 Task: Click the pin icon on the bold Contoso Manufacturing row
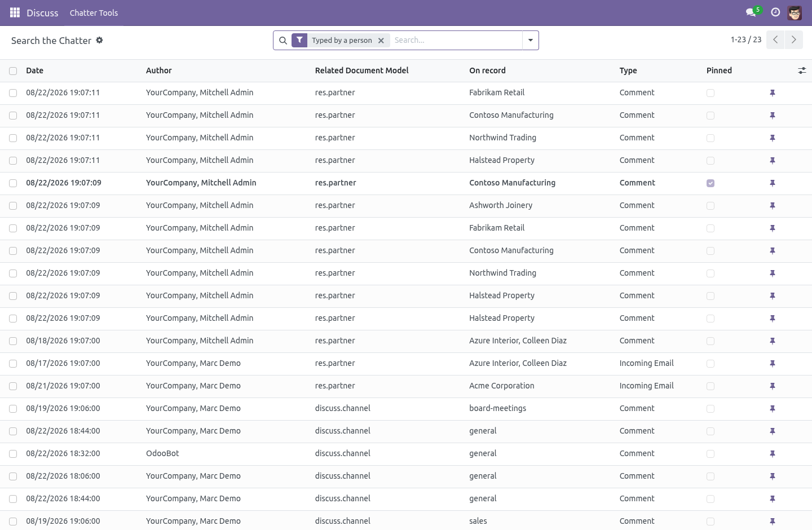[x=773, y=183]
